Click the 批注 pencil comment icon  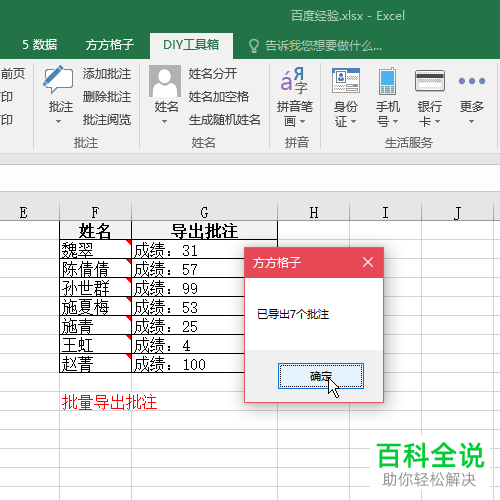pos(58,79)
